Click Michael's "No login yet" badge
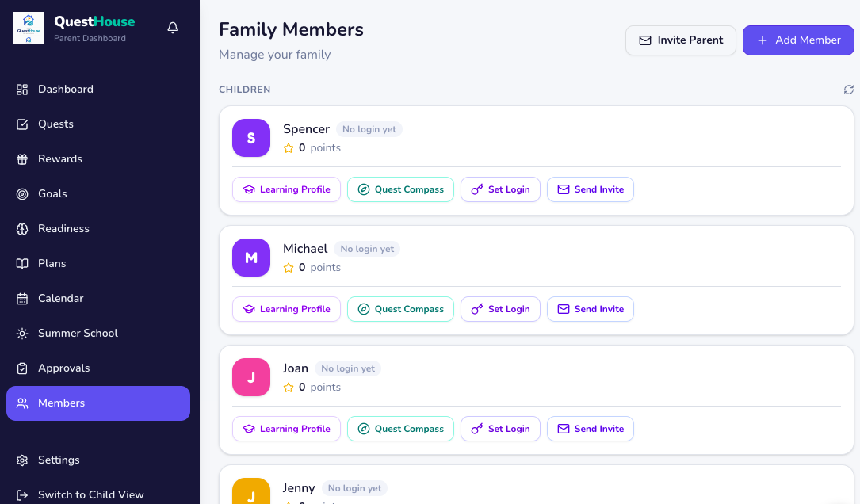This screenshot has width=860, height=504. tap(367, 249)
